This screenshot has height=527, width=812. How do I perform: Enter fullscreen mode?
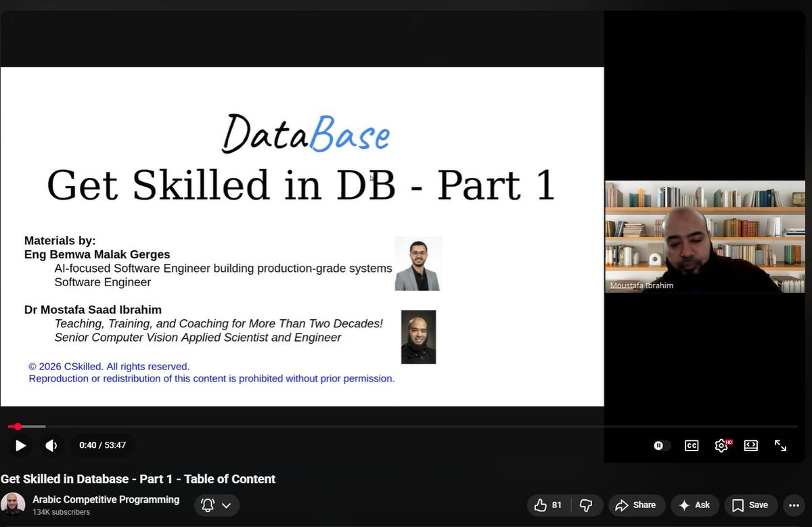[x=780, y=446]
